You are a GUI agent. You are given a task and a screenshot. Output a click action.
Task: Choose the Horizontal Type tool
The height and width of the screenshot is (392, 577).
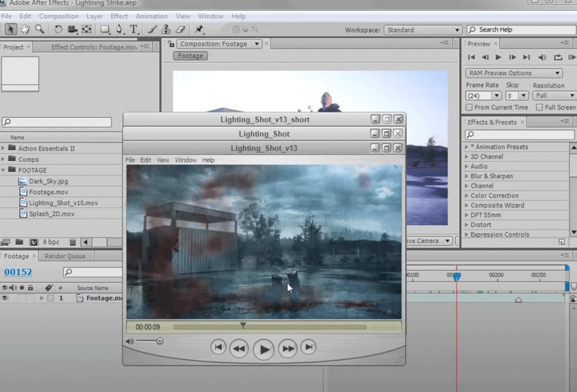tap(134, 29)
